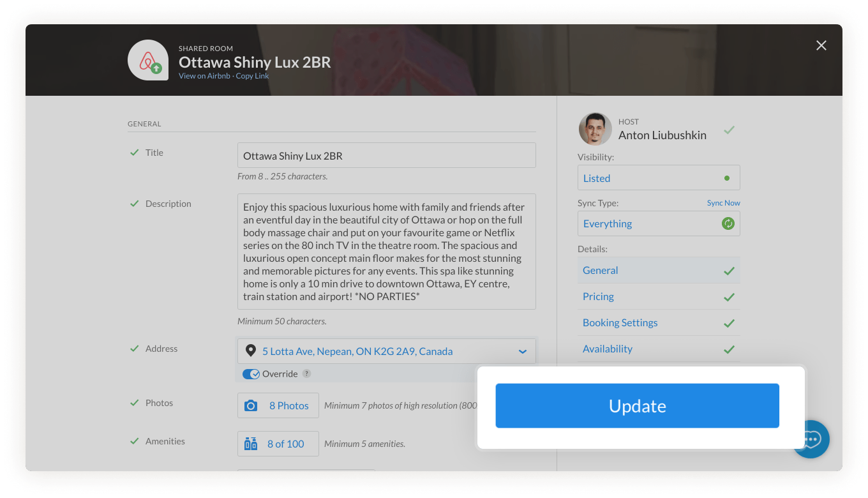Click the Update button
This screenshot has height=498, width=868.
click(x=637, y=405)
